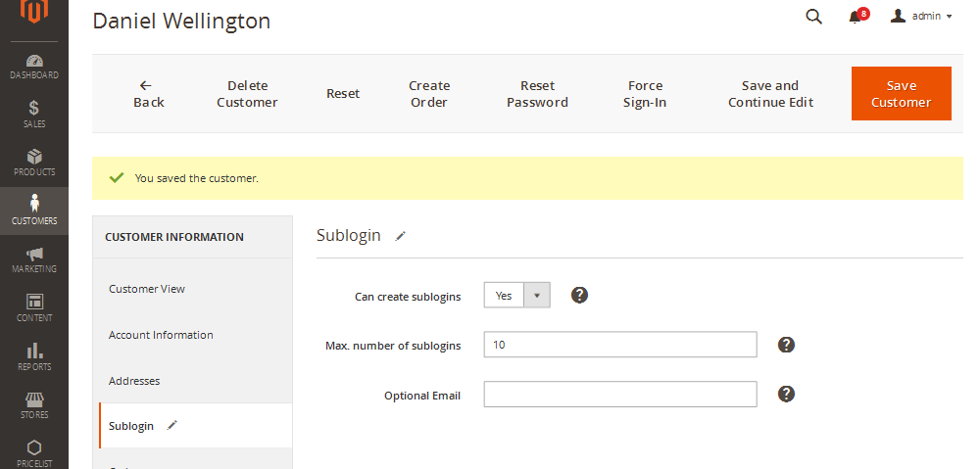Go Back using the back arrow button
The height and width of the screenshot is (469, 980).
point(149,94)
